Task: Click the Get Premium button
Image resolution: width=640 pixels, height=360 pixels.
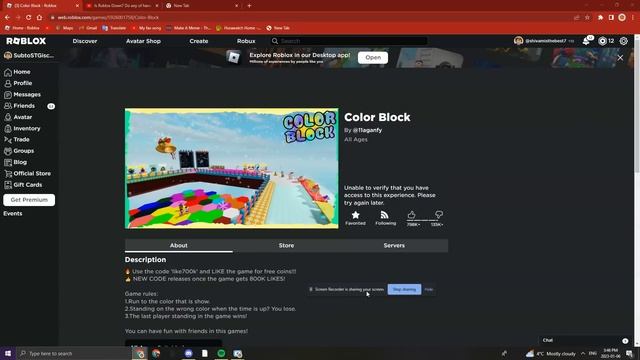Action: (x=29, y=200)
